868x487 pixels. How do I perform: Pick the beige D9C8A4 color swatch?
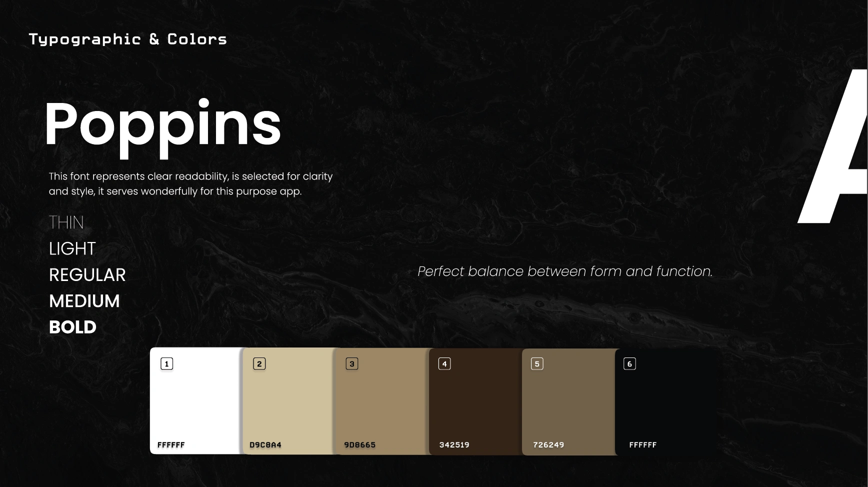tap(288, 401)
